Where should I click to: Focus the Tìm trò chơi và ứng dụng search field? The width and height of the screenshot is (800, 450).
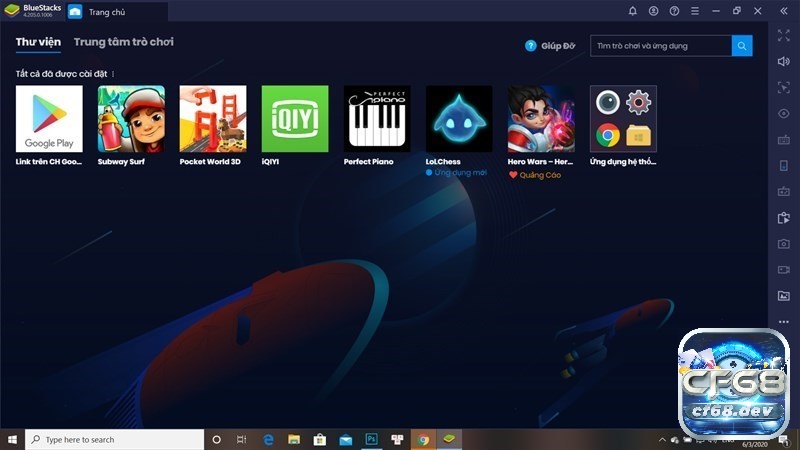(661, 46)
